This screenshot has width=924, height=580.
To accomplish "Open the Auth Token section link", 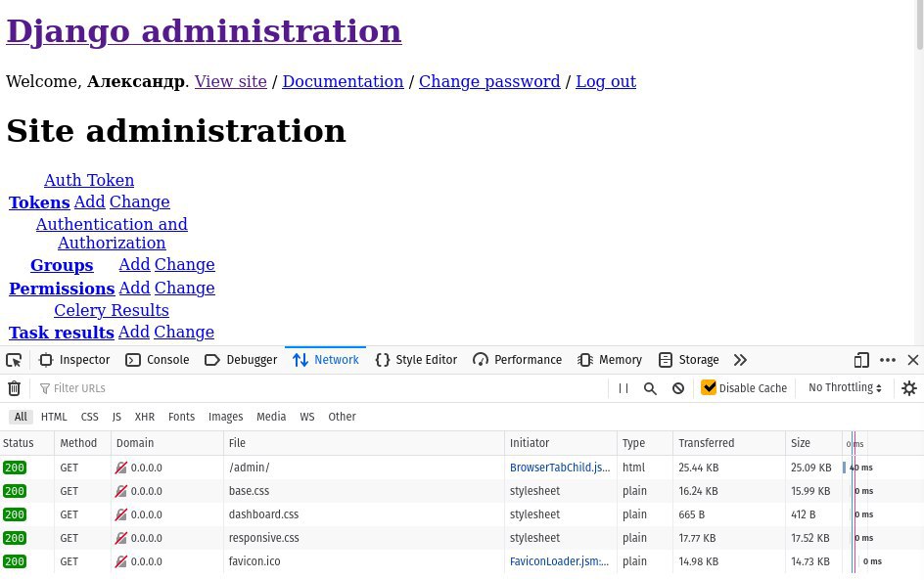I will click(89, 180).
